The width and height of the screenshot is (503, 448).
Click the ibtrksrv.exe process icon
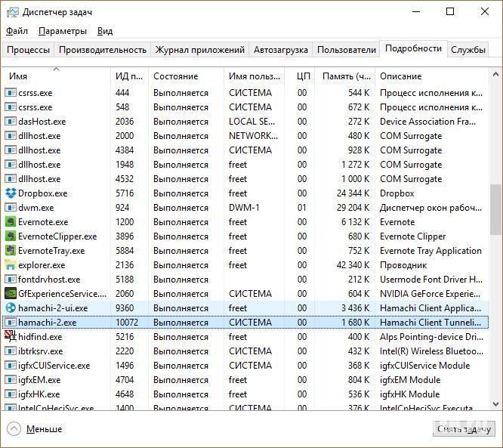click(11, 351)
